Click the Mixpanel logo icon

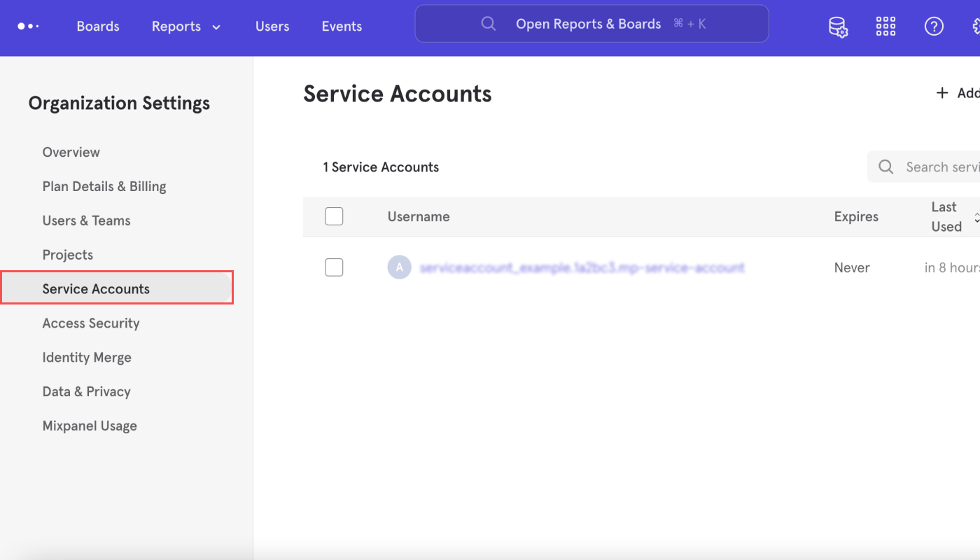(28, 26)
